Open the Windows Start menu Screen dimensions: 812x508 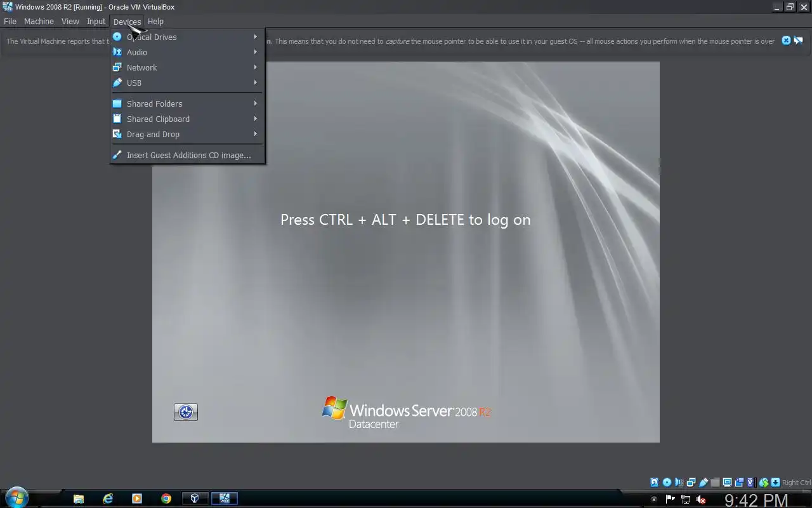tap(16, 498)
